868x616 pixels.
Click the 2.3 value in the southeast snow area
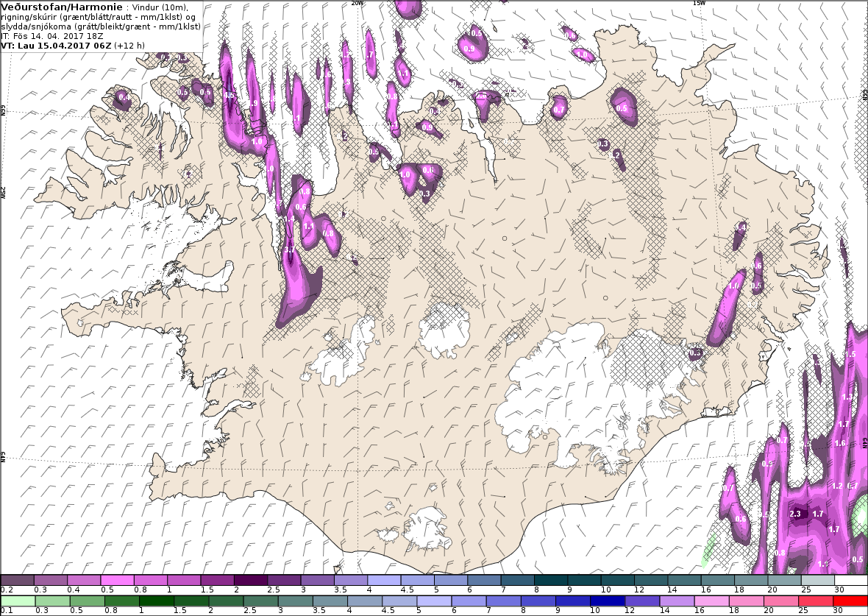click(x=795, y=514)
